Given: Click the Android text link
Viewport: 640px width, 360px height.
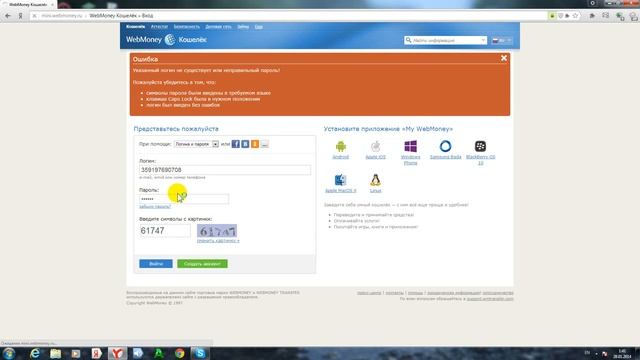Looking at the screenshot, I should pyautogui.click(x=341, y=157).
